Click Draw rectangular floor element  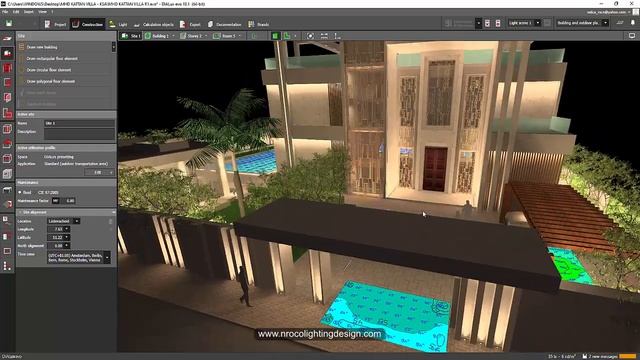coord(52,59)
